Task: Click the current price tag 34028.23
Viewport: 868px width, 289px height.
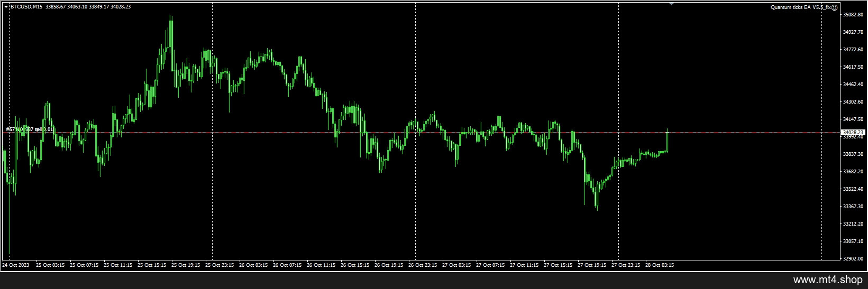Action: [x=853, y=132]
